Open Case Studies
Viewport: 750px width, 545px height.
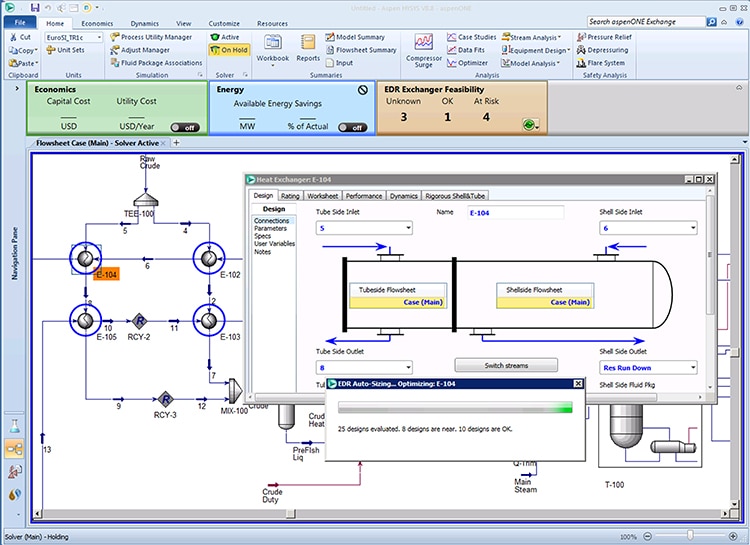tap(472, 37)
